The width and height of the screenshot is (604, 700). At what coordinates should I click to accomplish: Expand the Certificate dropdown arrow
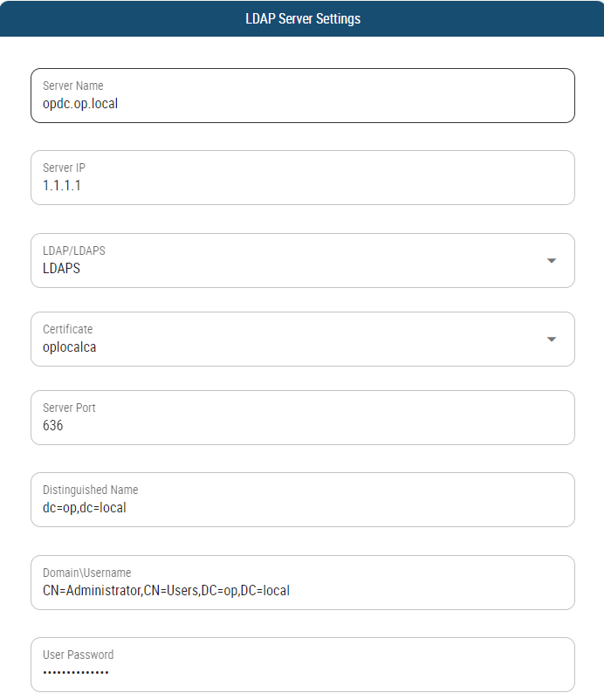point(551,340)
